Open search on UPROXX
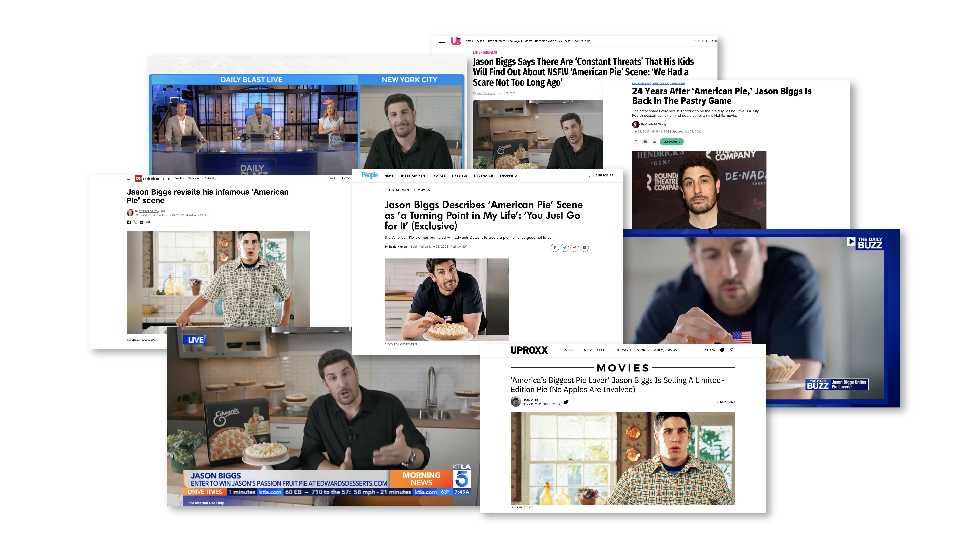Screen dimensions: 980x551 [x=732, y=350]
